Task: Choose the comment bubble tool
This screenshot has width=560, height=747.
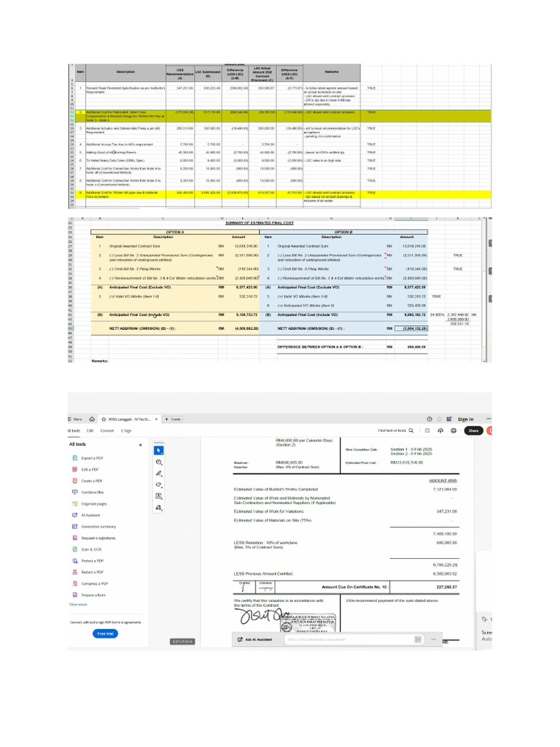Action: coord(159,462)
